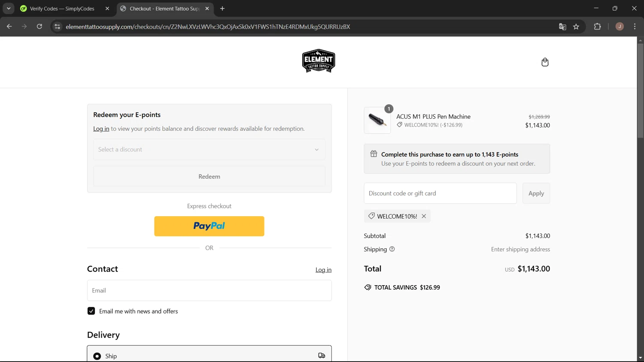Open the shopping bag cart icon
The width and height of the screenshot is (644, 362).
coord(545,62)
